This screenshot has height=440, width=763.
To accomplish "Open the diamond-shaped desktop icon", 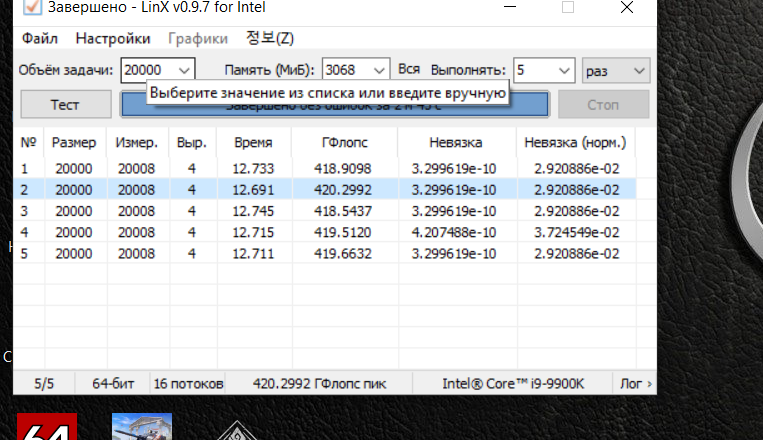I will (236, 430).
